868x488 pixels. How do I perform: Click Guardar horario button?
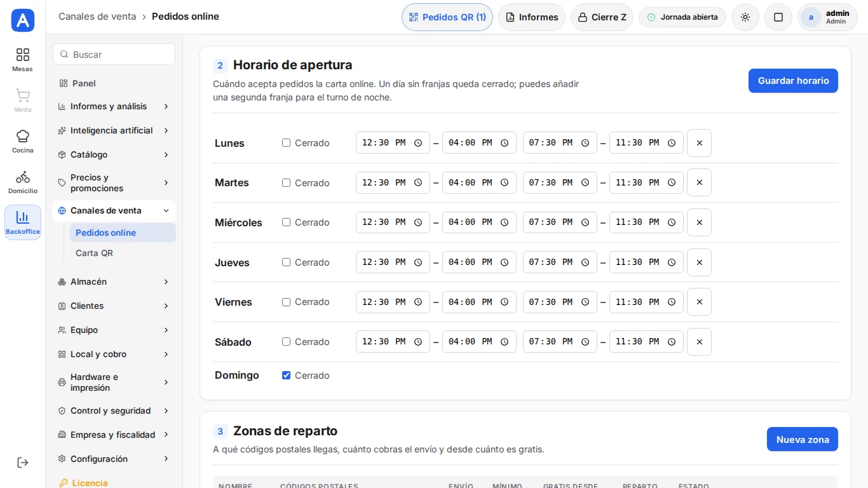click(793, 81)
